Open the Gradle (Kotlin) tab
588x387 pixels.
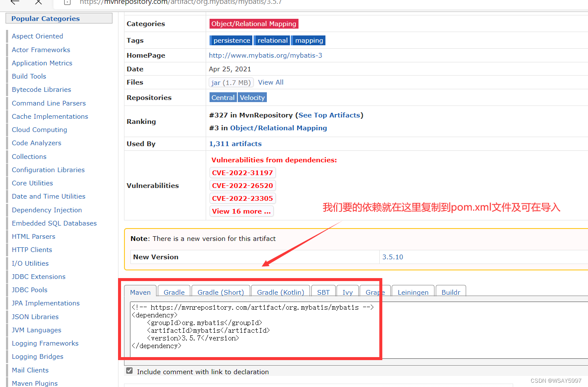coord(281,292)
